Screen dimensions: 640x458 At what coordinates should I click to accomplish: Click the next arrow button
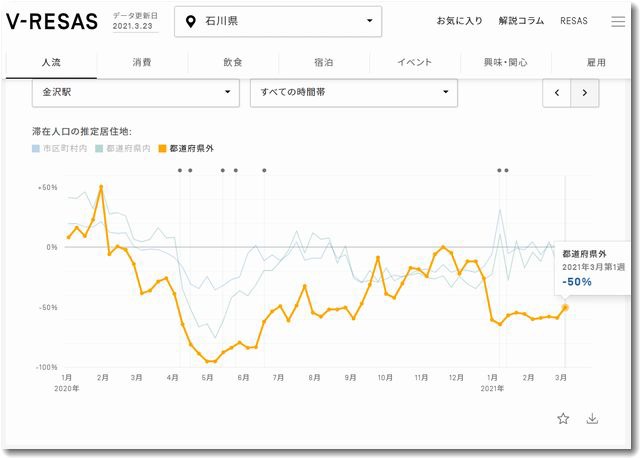click(x=585, y=93)
